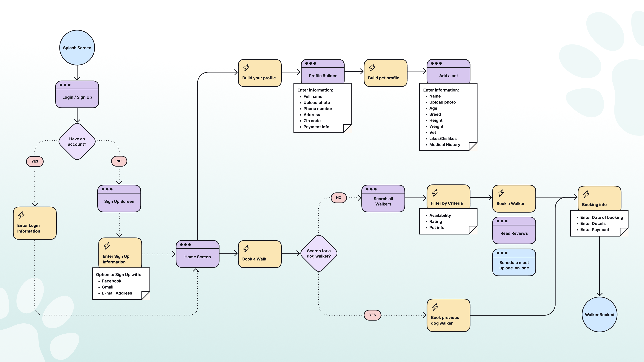
Task: Select the Option to Sign Up with note
Action: coord(121,283)
